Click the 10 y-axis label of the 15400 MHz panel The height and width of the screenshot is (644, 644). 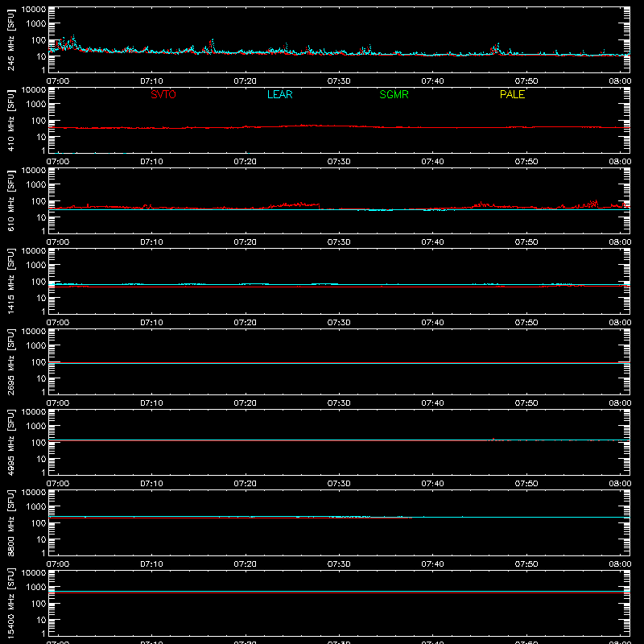(x=42, y=620)
